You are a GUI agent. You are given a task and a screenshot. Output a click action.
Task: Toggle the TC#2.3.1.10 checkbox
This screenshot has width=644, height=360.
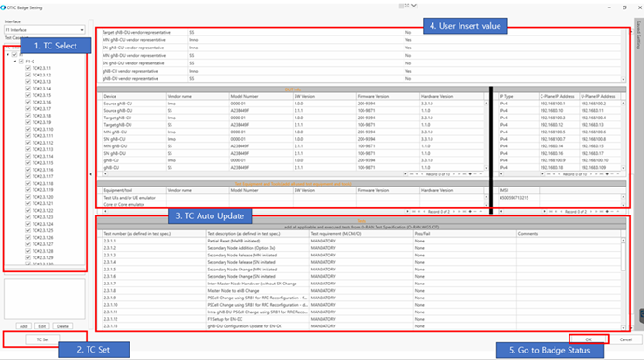pos(28,129)
